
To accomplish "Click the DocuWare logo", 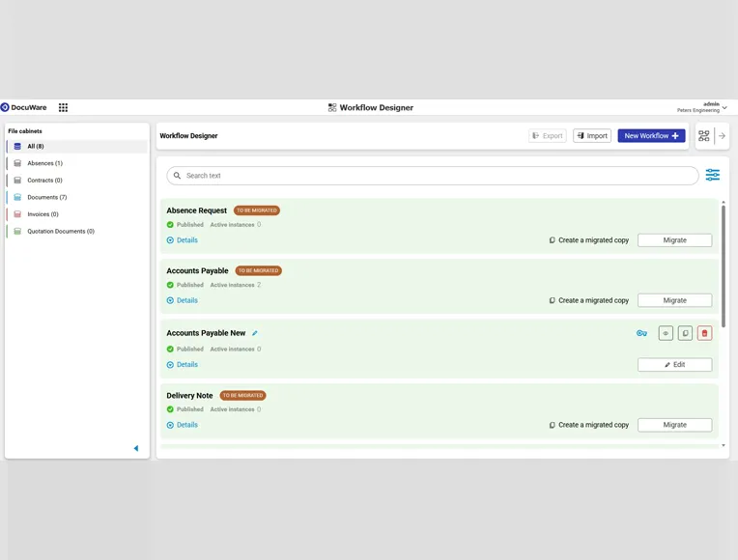I will (24, 107).
